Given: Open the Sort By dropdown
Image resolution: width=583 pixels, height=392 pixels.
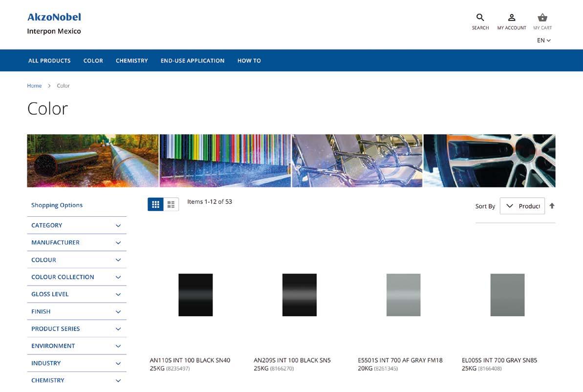Looking at the screenshot, I should pos(522,206).
